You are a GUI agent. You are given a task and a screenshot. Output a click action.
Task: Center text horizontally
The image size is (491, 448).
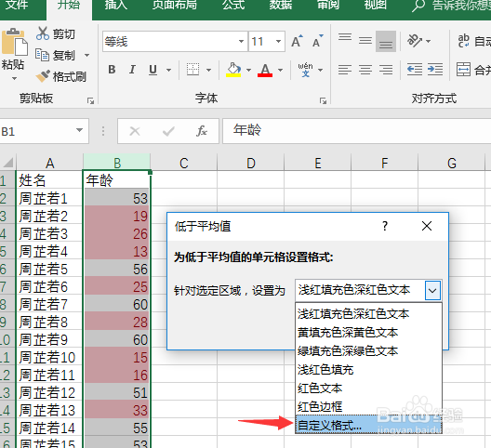[x=365, y=70]
